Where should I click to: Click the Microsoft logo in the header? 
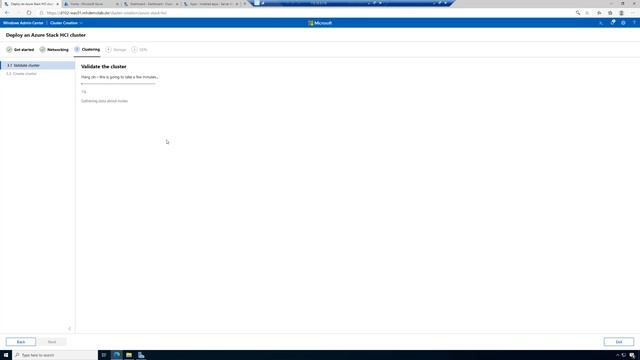point(320,23)
